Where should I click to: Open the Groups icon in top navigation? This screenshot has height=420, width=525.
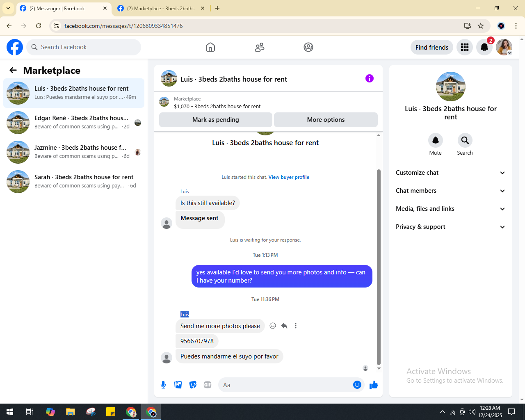coord(308,47)
